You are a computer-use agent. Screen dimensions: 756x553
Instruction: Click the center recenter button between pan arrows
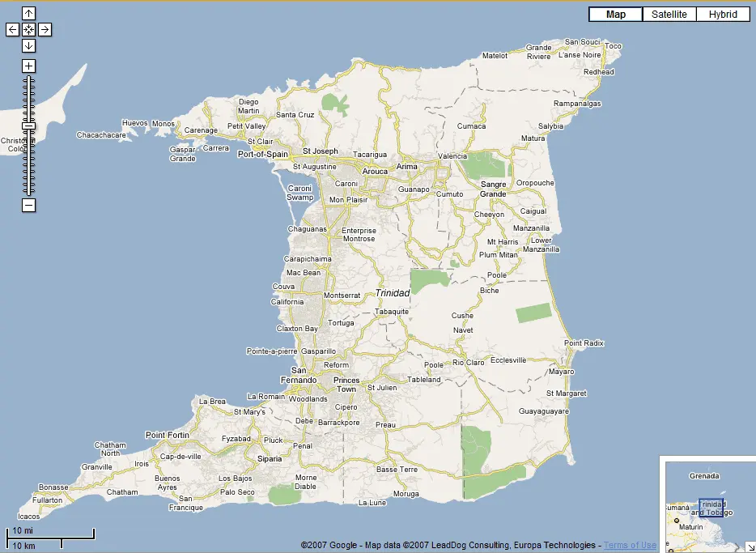pyautogui.click(x=29, y=29)
